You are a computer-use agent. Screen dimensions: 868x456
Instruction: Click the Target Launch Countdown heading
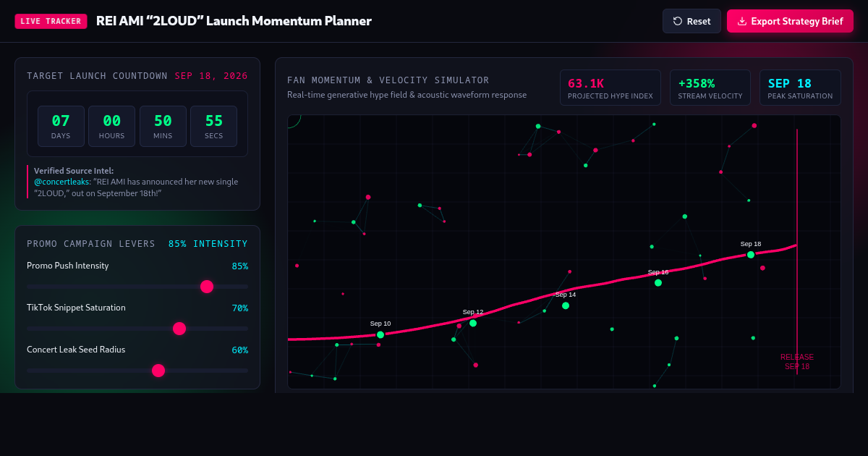tap(97, 76)
